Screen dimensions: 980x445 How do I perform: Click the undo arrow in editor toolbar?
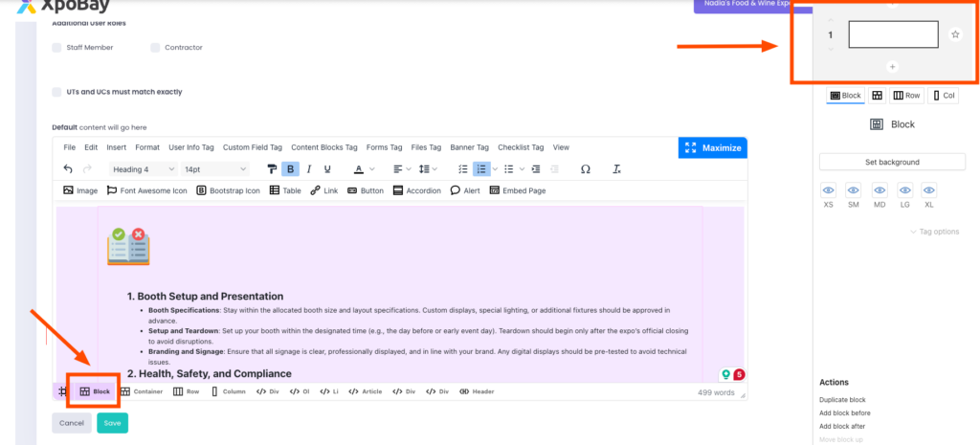tap(68, 169)
